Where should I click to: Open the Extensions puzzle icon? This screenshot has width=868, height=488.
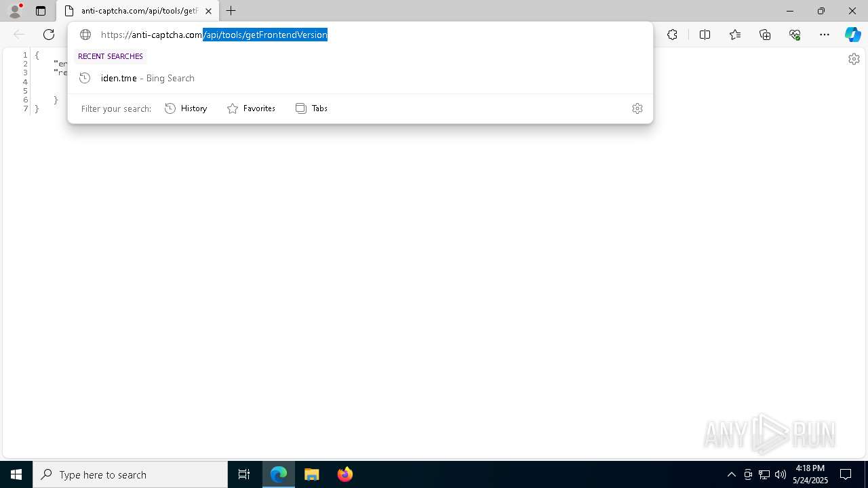tap(672, 35)
